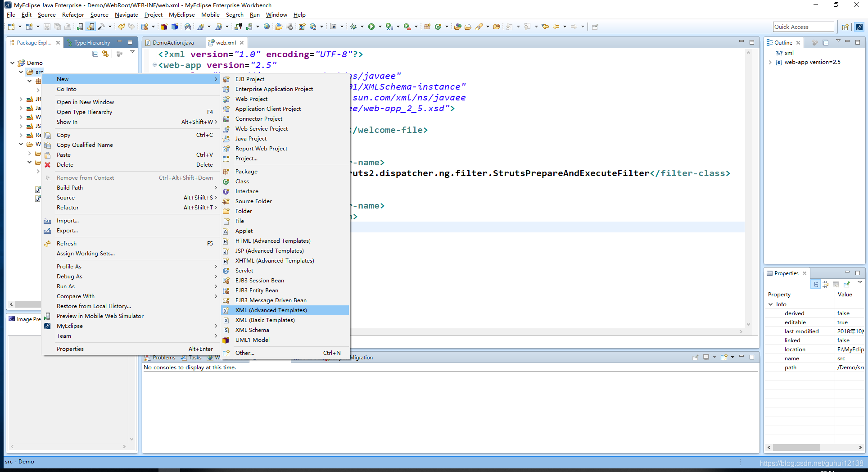Viewport: 868px width, 472px height.
Task: Click Export... in the context menu
Action: click(x=131, y=231)
